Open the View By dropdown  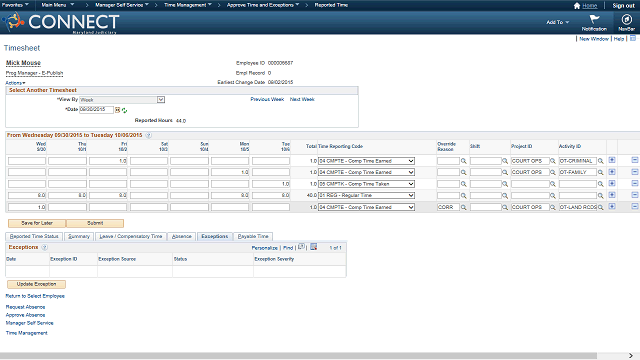click(x=122, y=100)
